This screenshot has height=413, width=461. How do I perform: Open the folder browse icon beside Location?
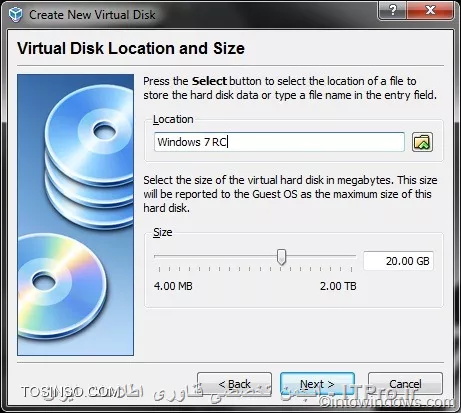pos(422,142)
